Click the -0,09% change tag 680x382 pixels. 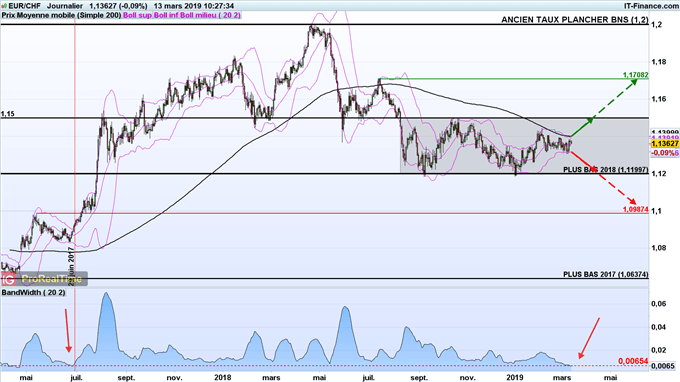(664, 153)
